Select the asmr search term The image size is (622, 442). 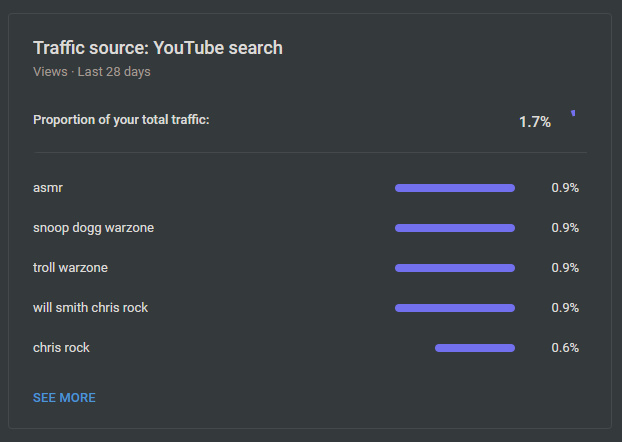(48, 188)
